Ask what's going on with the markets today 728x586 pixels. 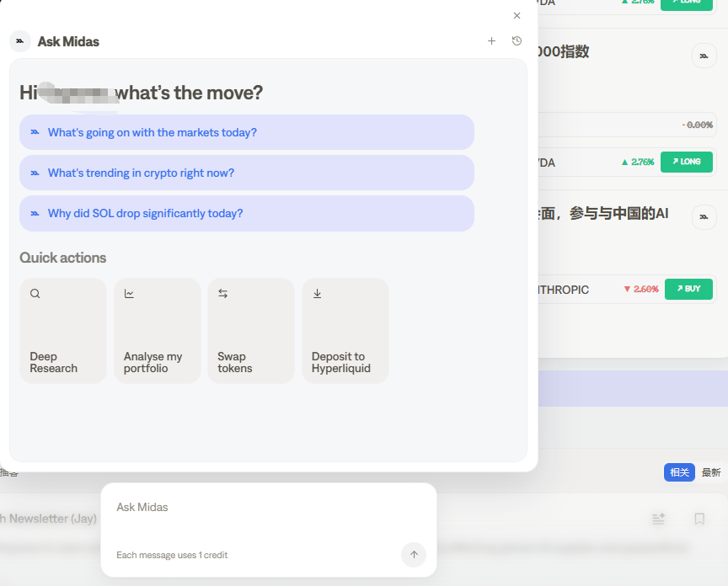point(247,132)
